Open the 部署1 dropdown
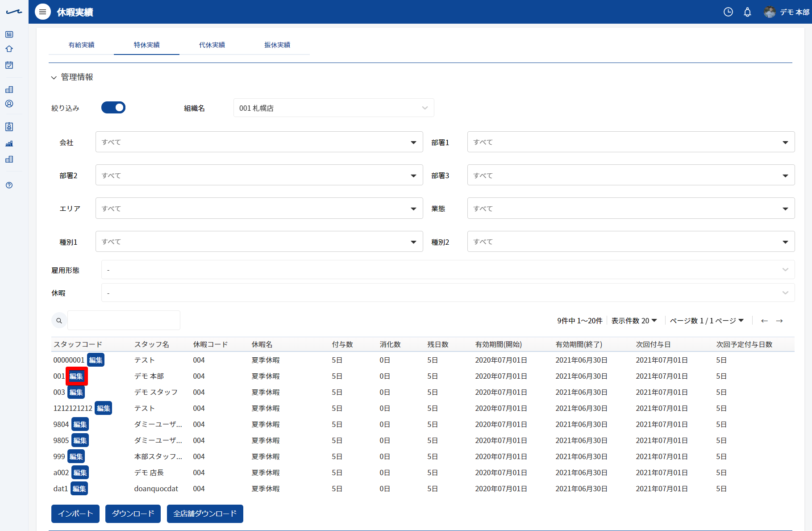Image resolution: width=812 pixels, height=531 pixels. [631, 142]
